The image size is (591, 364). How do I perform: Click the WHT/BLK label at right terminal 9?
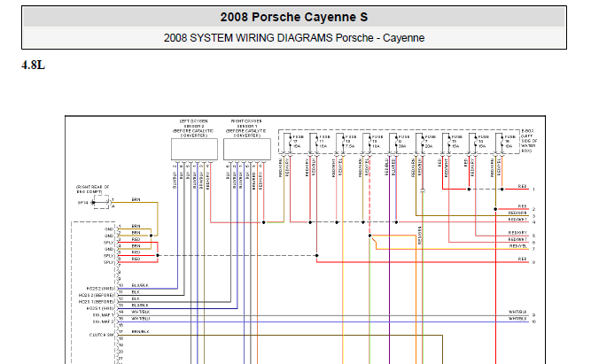pyautogui.click(x=517, y=312)
